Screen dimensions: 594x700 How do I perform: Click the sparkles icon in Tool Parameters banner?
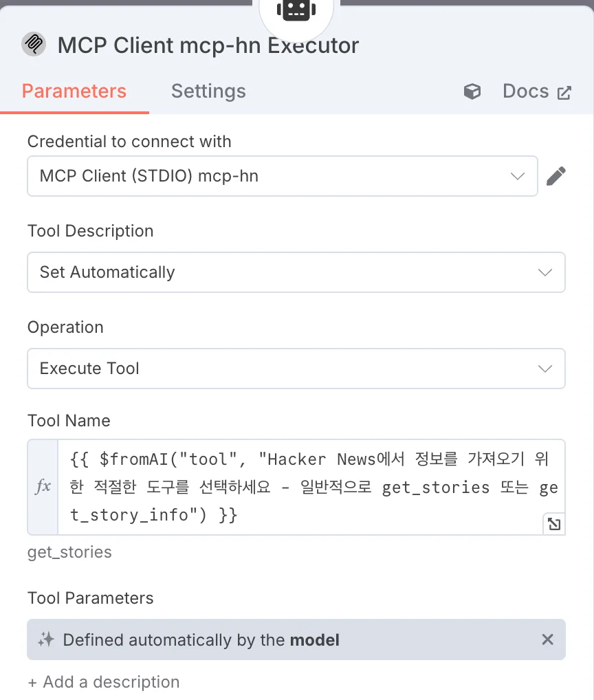[x=45, y=639]
